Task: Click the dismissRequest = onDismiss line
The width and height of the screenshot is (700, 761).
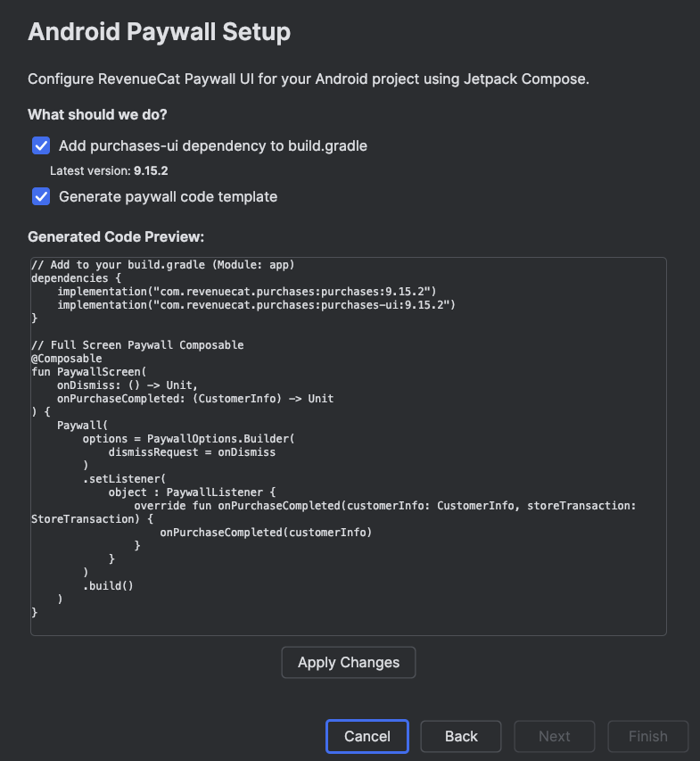Action: coord(192,452)
